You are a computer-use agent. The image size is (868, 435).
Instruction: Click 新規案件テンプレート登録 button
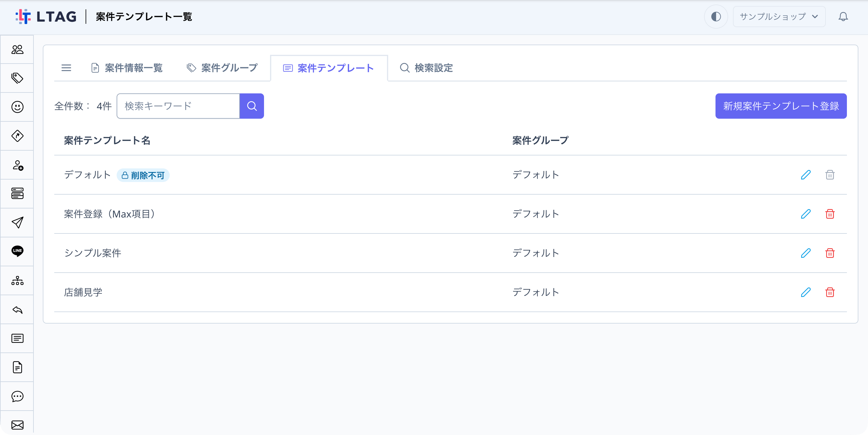pos(781,106)
